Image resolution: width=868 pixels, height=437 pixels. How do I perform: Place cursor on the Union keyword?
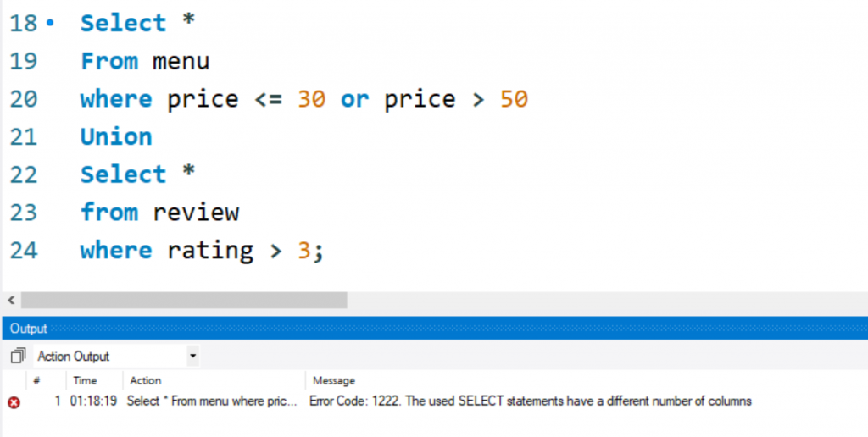[x=116, y=136]
